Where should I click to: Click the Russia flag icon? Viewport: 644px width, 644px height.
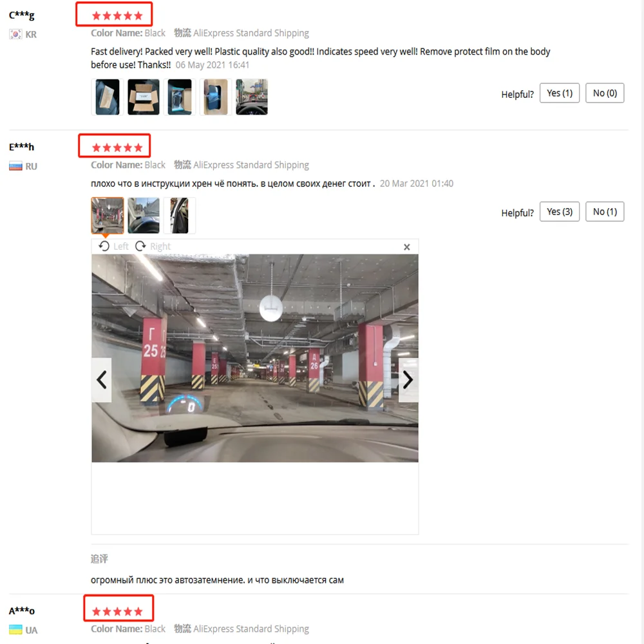tap(15, 166)
